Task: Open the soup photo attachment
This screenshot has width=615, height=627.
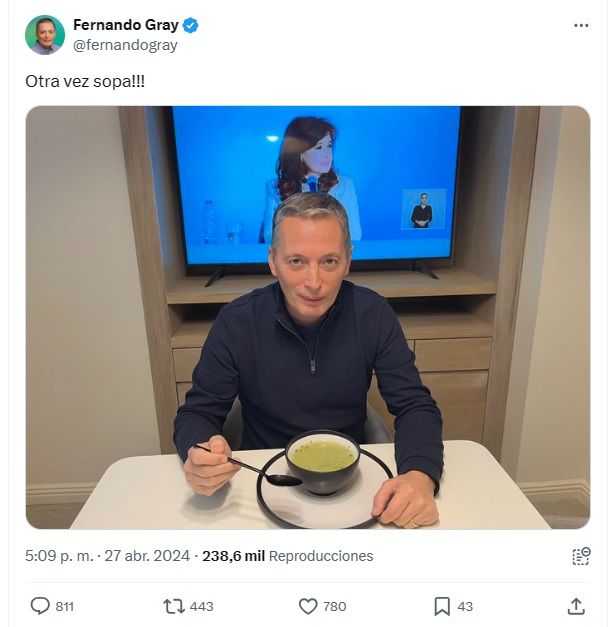Action: (x=308, y=317)
